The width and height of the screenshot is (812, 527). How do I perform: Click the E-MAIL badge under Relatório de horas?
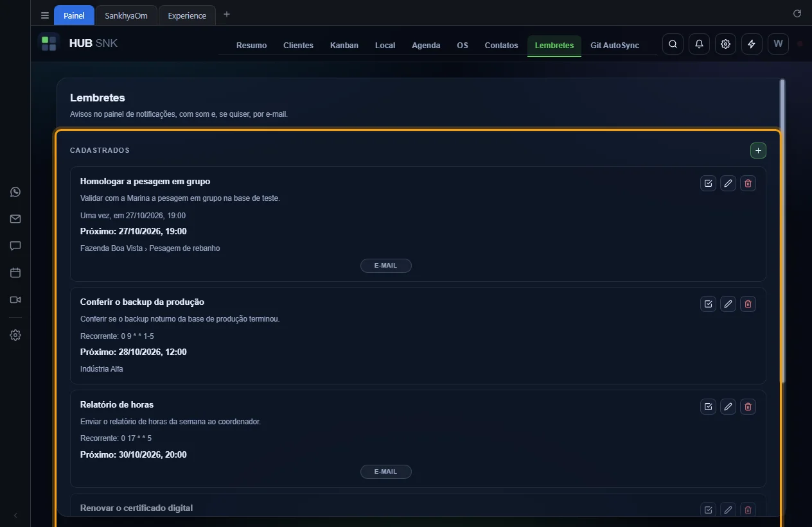pos(386,472)
